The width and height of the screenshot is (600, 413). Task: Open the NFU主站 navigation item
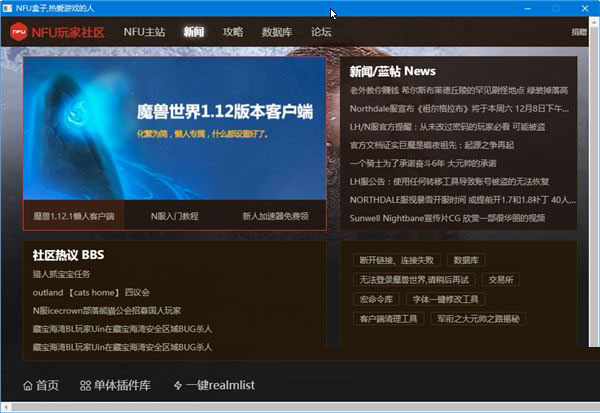pos(144,32)
